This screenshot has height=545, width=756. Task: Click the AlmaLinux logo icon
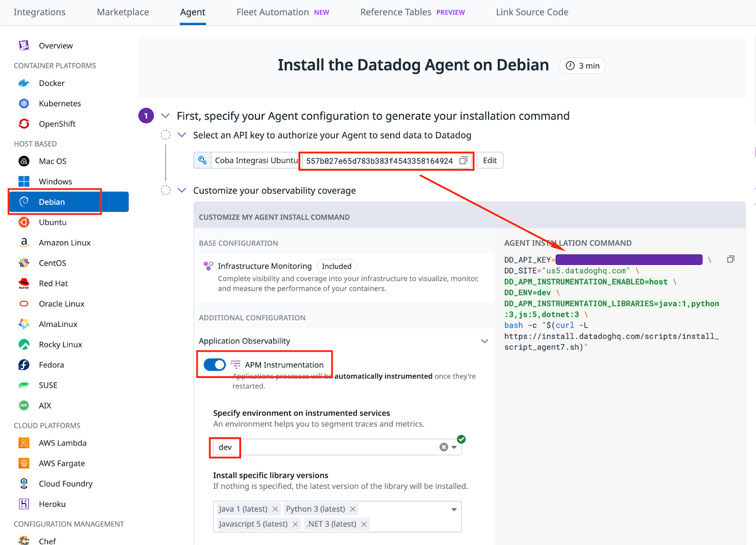click(24, 324)
